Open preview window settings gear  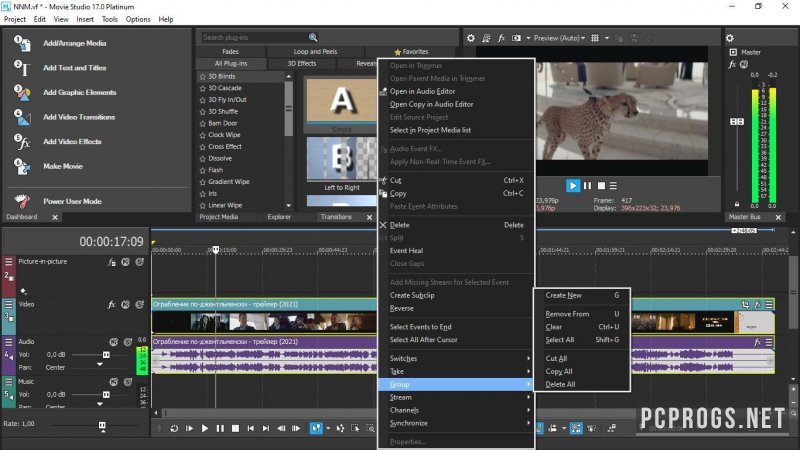(x=470, y=38)
